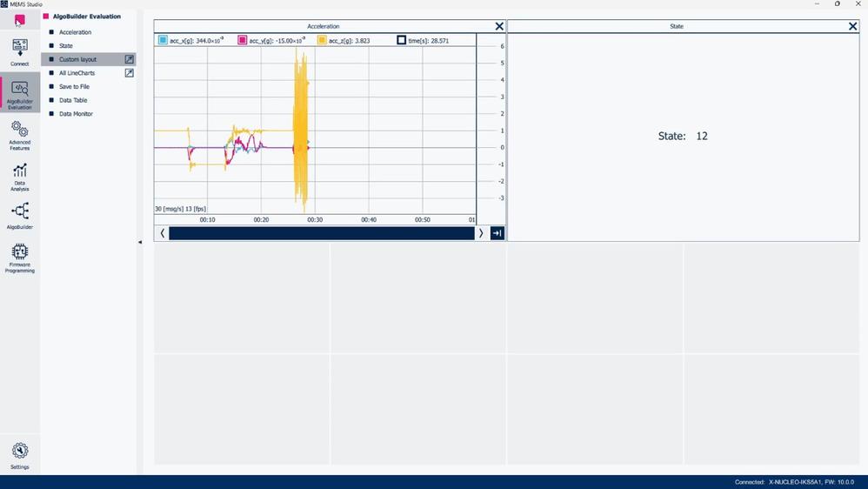
Task: Click the State panel title
Action: pos(677,26)
